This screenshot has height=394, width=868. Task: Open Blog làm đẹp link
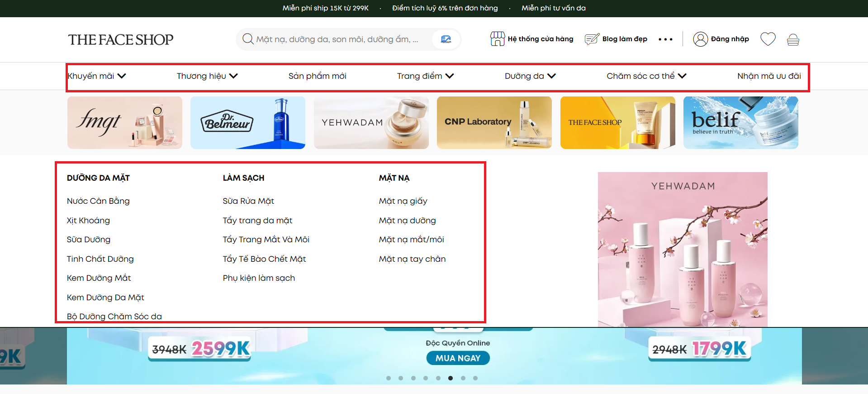pyautogui.click(x=625, y=39)
